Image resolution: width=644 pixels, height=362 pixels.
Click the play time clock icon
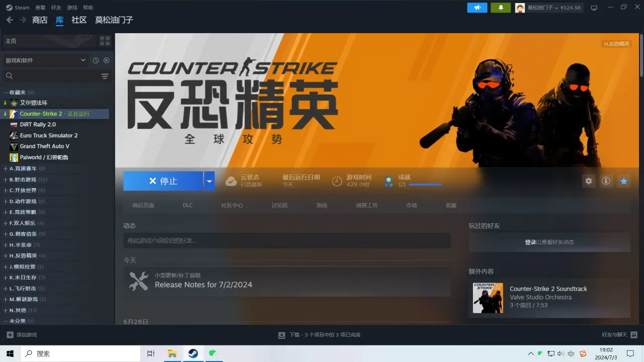click(337, 181)
